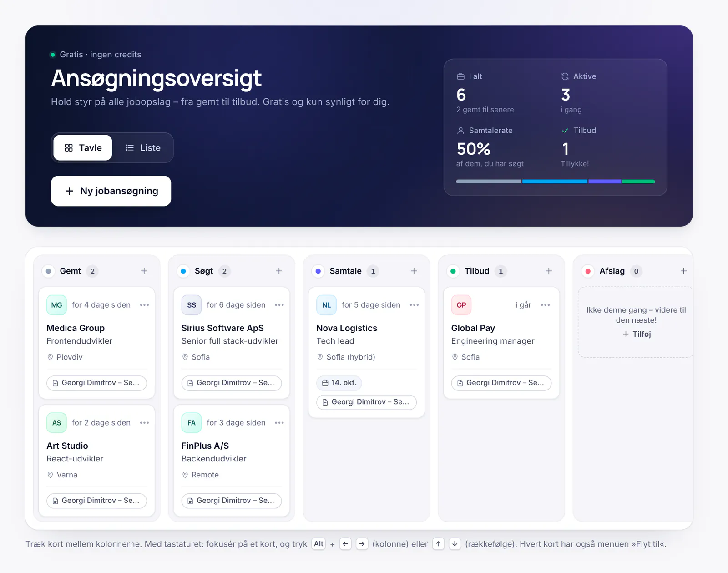Open the Nova Logistics card title
This screenshot has width=728, height=573.
[347, 328]
